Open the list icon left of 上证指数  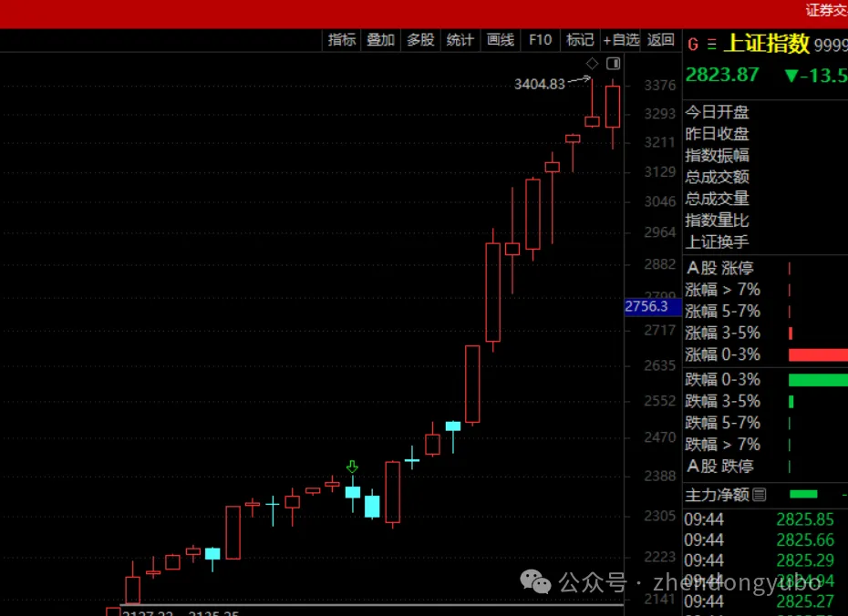[711, 44]
